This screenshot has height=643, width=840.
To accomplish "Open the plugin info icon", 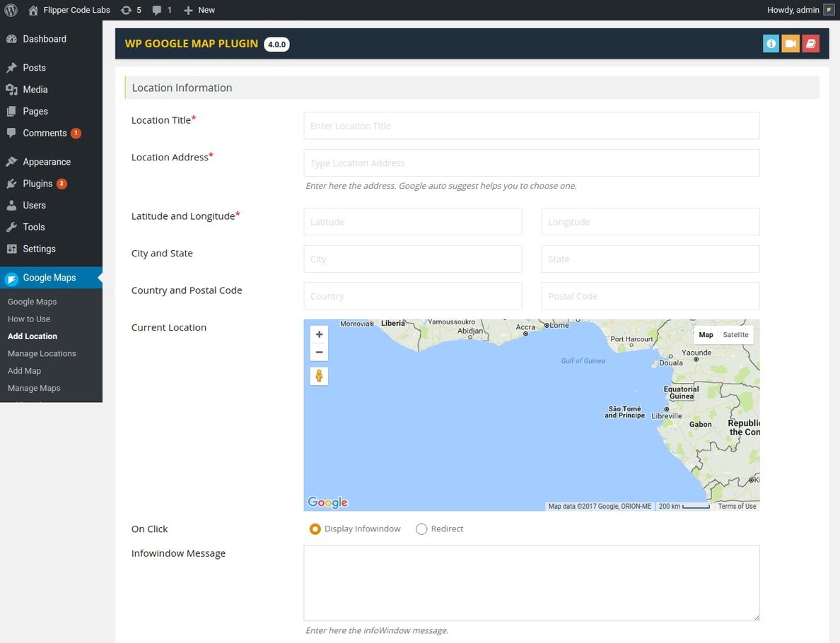I will click(771, 43).
